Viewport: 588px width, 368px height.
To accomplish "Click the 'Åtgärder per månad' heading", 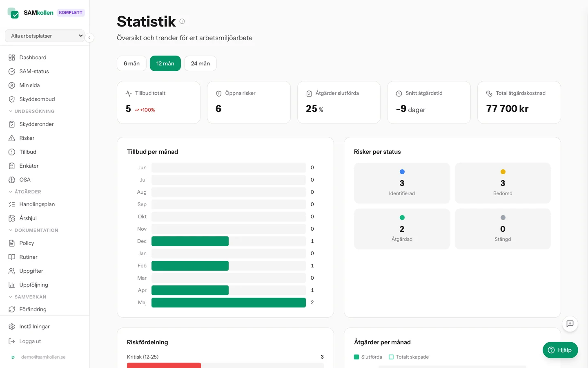I will click(382, 342).
